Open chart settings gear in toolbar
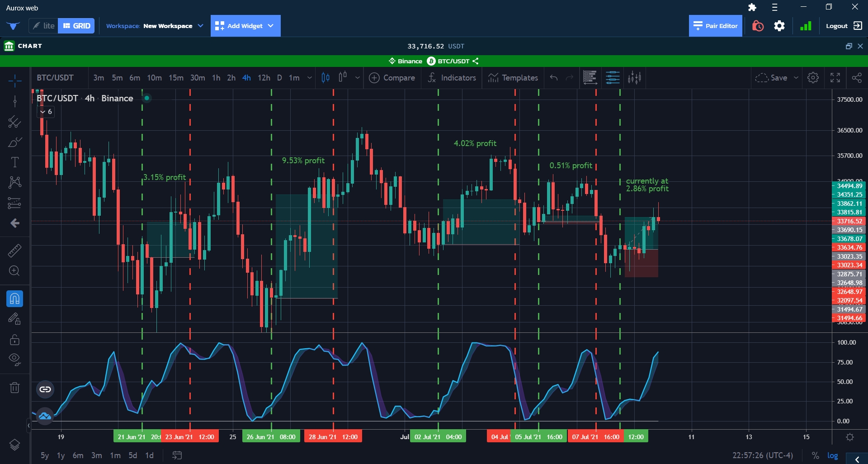Screen dimensions: 868x464 [813, 78]
